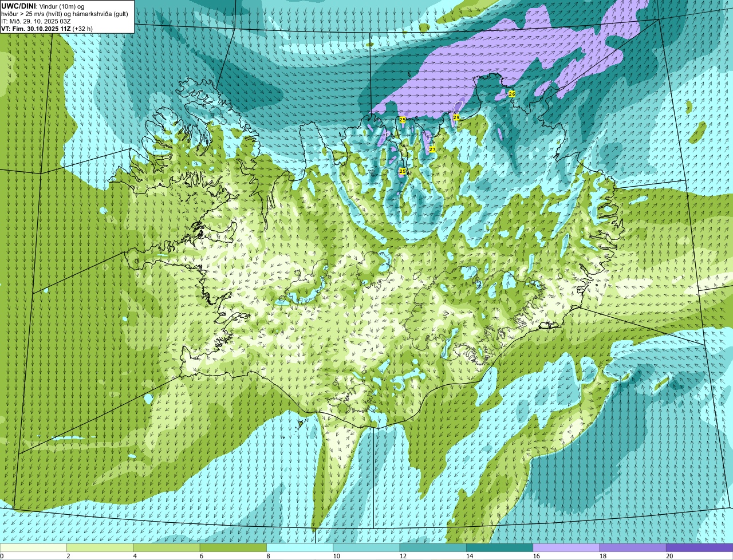Click the legend scale value "20"
This screenshot has width=733, height=560.
click(669, 556)
